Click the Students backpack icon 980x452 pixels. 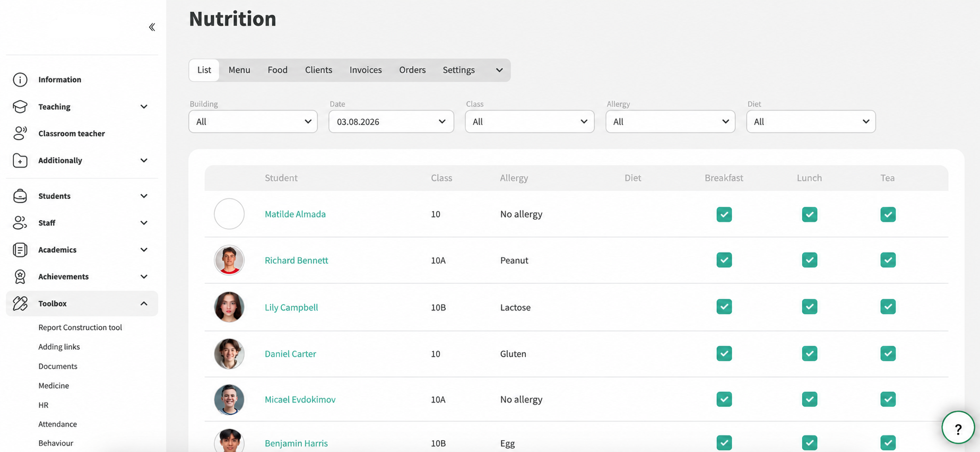point(20,196)
